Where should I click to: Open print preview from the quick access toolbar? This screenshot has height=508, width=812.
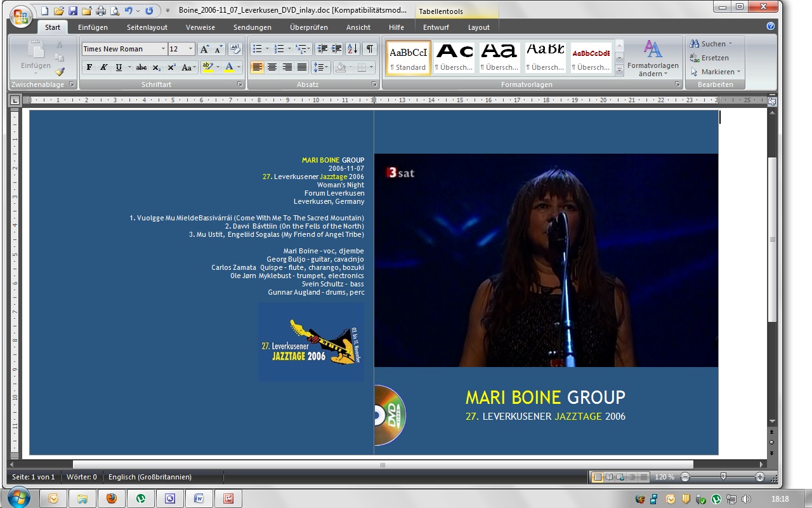click(115, 11)
